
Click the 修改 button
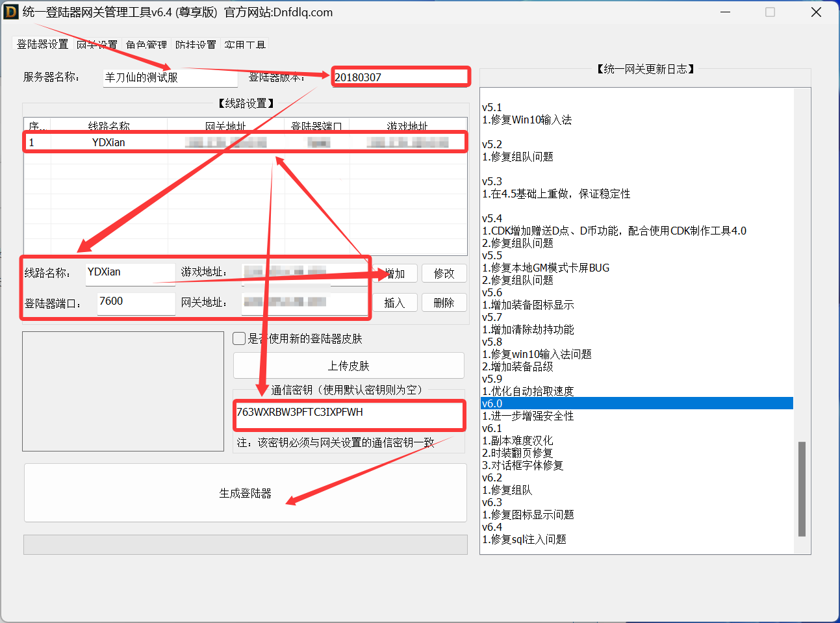coord(444,273)
